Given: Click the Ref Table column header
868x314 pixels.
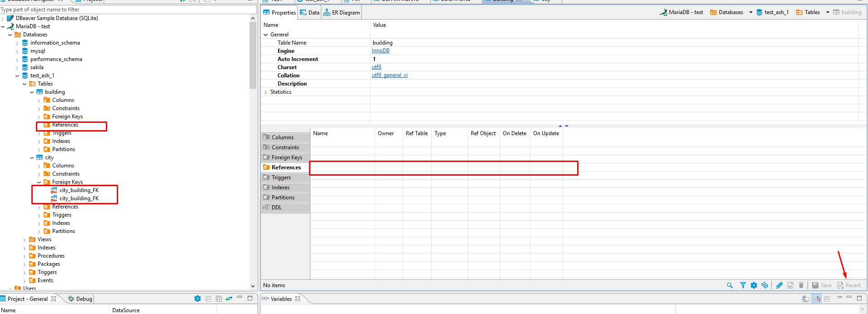Looking at the screenshot, I should [x=417, y=133].
